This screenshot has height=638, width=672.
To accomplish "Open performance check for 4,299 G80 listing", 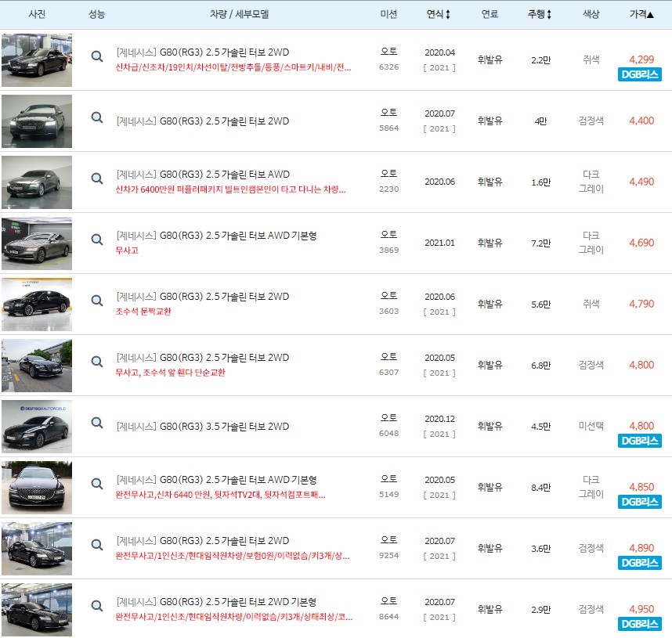I will tap(97, 56).
